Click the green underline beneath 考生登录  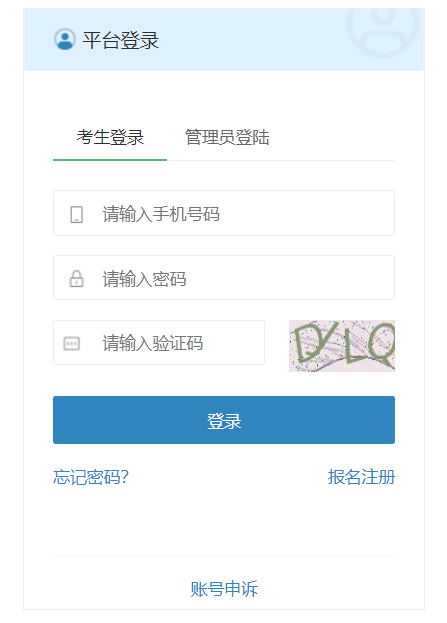110,160
